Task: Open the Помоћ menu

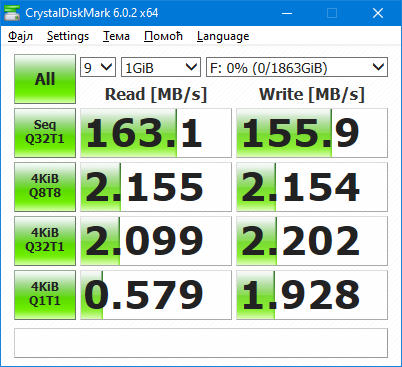Action: [163, 36]
